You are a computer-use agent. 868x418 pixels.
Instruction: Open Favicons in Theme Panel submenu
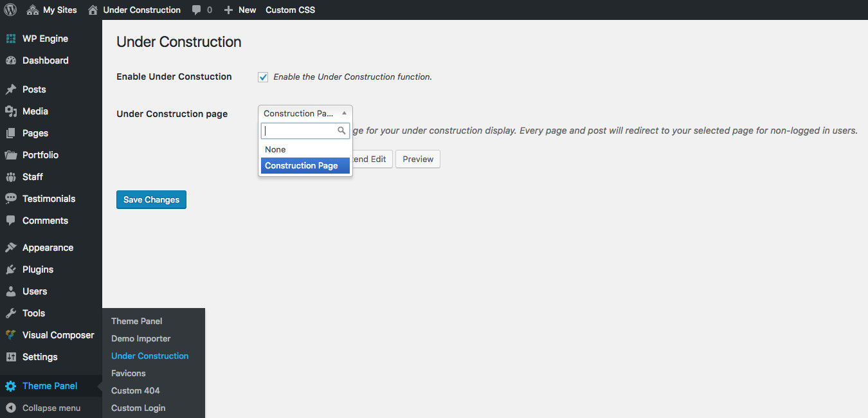point(129,373)
